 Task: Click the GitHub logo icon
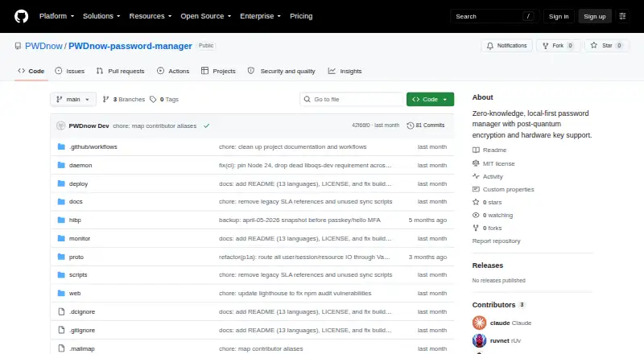coord(22,16)
